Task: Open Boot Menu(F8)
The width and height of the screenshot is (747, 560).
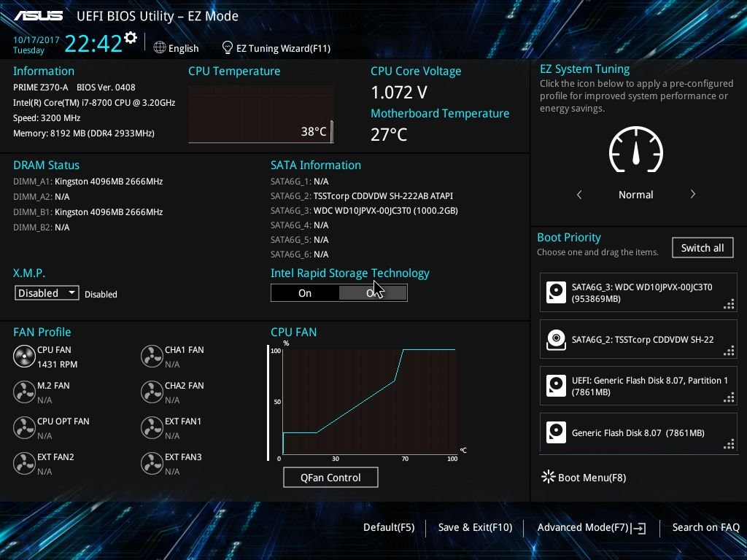Action: pyautogui.click(x=584, y=477)
